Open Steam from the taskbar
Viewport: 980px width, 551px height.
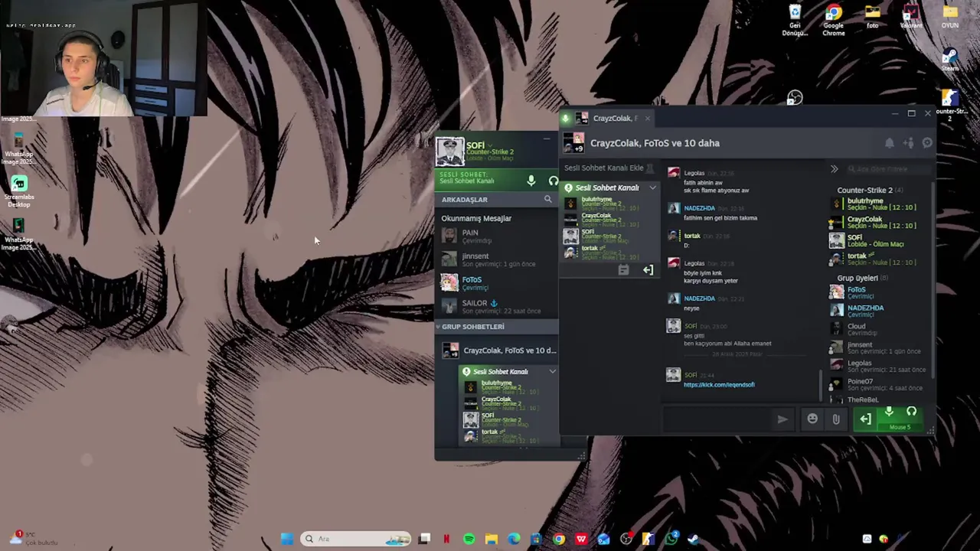(693, 539)
